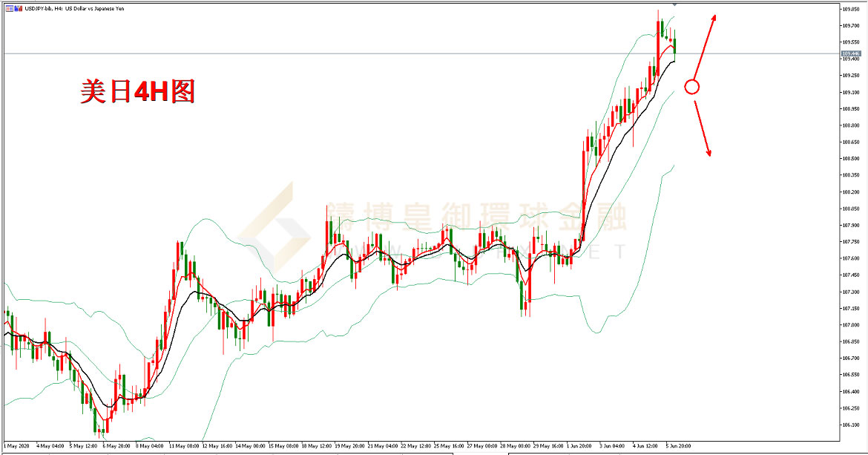Click the last green candle on the chart
Screen dimensions: 868x455
pos(674,46)
